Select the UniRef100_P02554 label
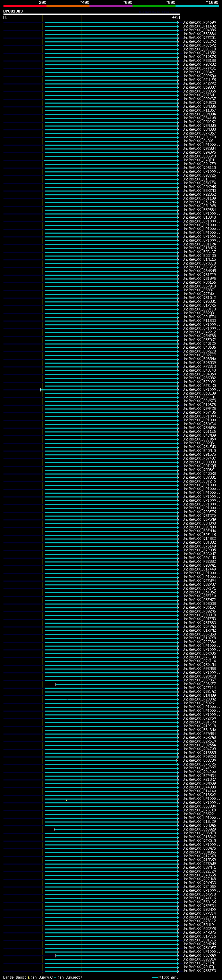The image size is (222, 980). [x=199, y=745]
